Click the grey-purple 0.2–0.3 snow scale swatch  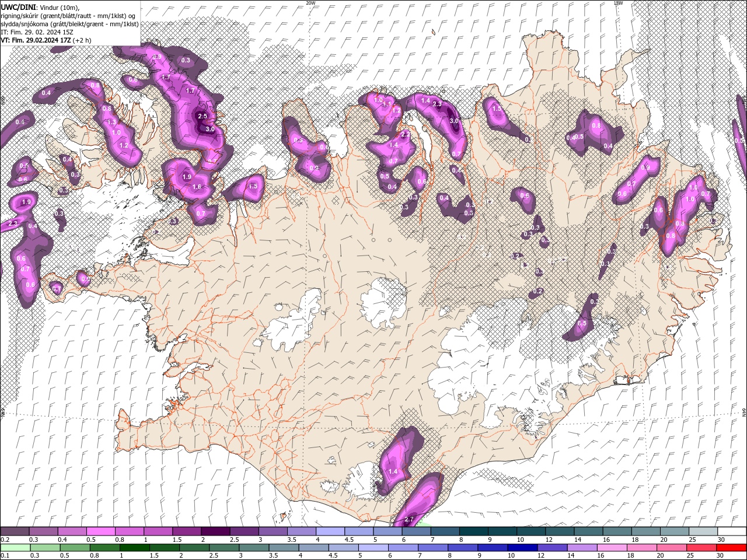point(15,531)
